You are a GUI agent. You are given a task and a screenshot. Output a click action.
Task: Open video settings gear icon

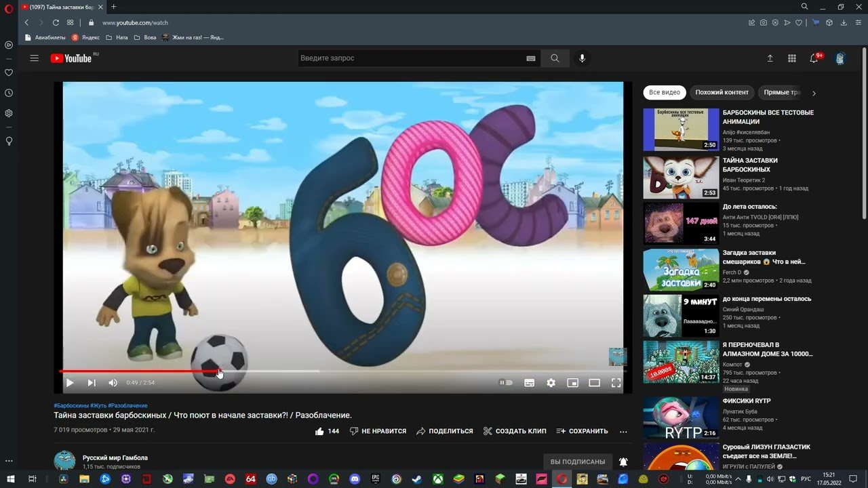pos(551,383)
